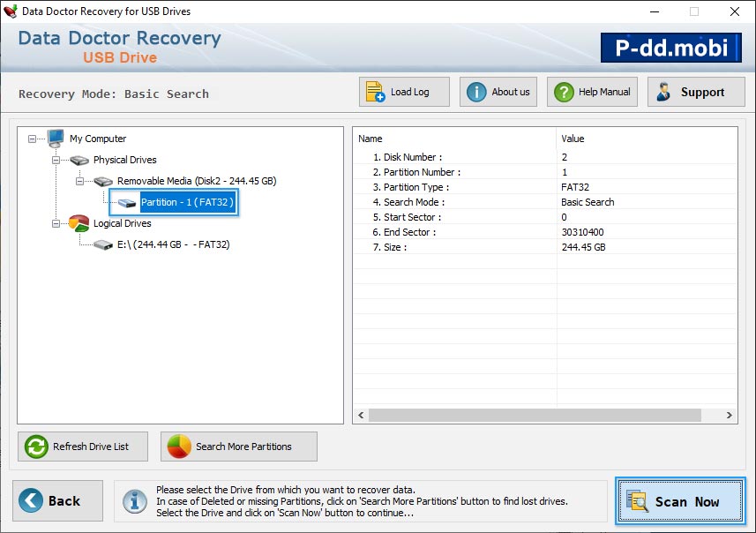756x533 pixels.
Task: Click the blue info icon on About us
Action: pos(476,92)
